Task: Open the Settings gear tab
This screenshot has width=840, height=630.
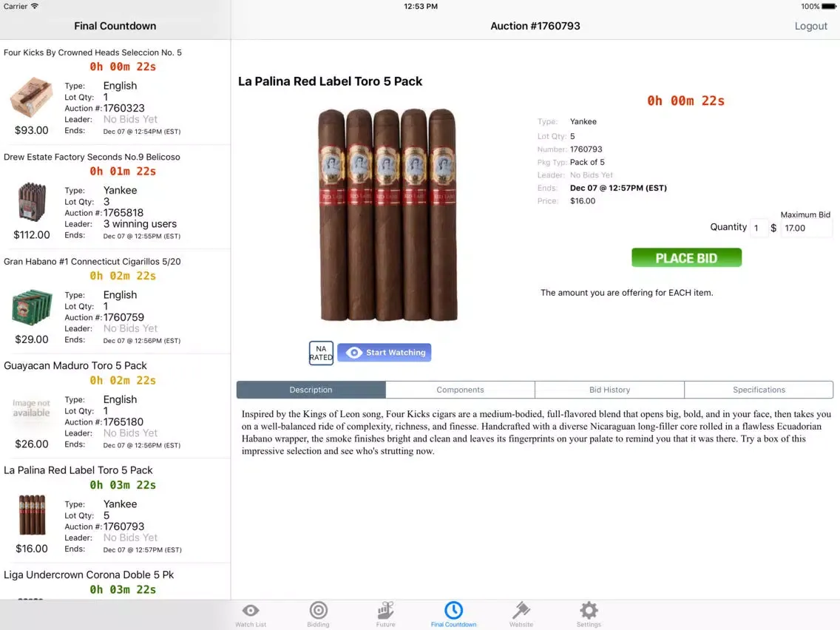Action: tap(588, 614)
